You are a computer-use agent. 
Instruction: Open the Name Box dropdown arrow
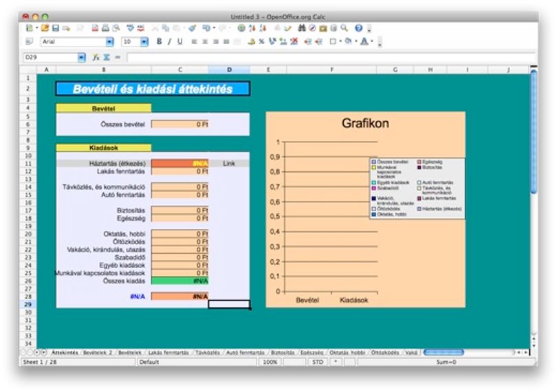pos(81,57)
